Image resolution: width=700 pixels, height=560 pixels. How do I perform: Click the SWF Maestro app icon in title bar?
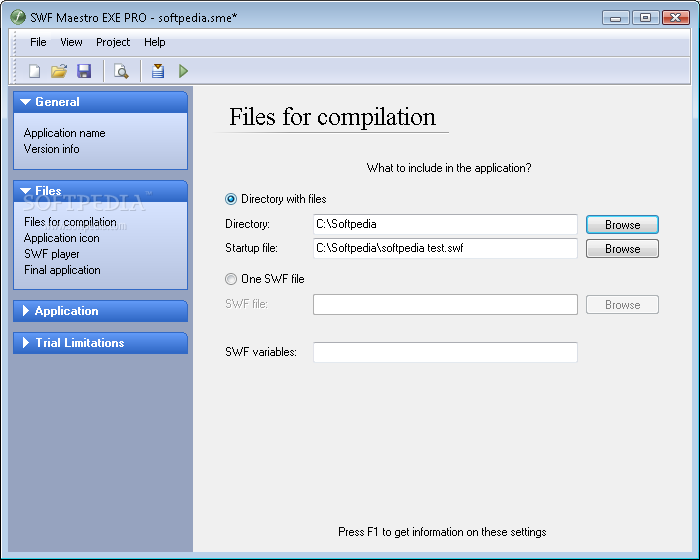(x=18, y=17)
